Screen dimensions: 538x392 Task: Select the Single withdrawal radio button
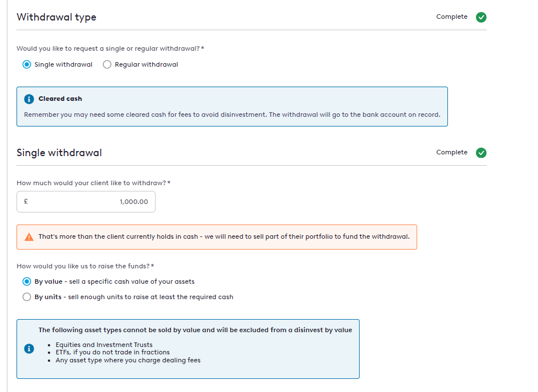[27, 64]
